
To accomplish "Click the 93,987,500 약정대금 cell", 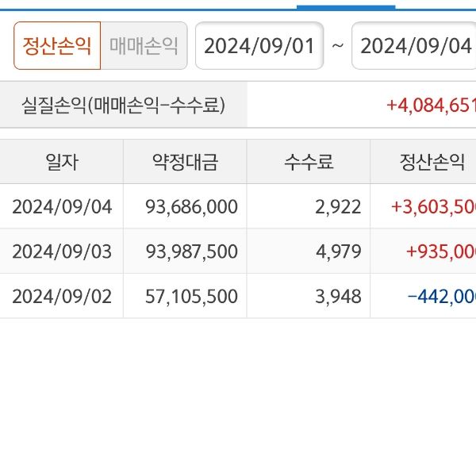I will pyautogui.click(x=192, y=251).
